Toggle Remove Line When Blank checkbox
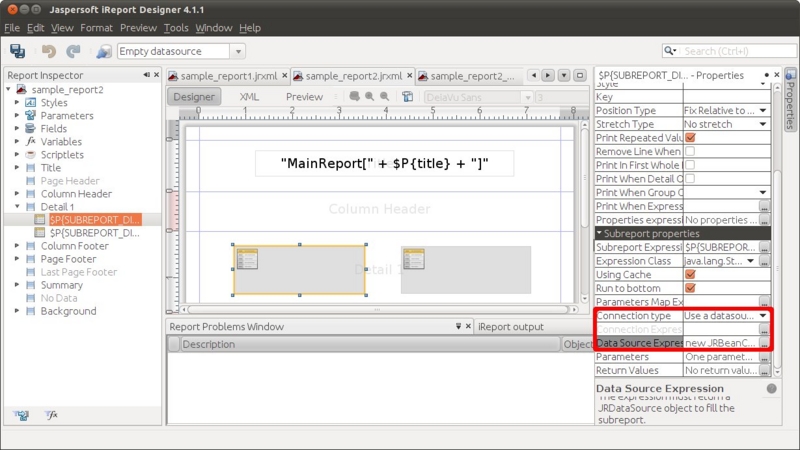 click(690, 152)
